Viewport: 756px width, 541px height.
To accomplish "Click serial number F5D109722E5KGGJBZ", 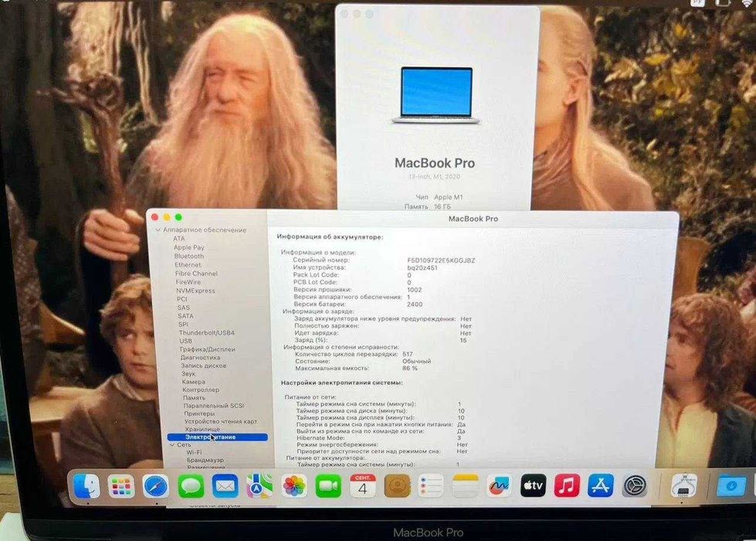I will click(441, 260).
